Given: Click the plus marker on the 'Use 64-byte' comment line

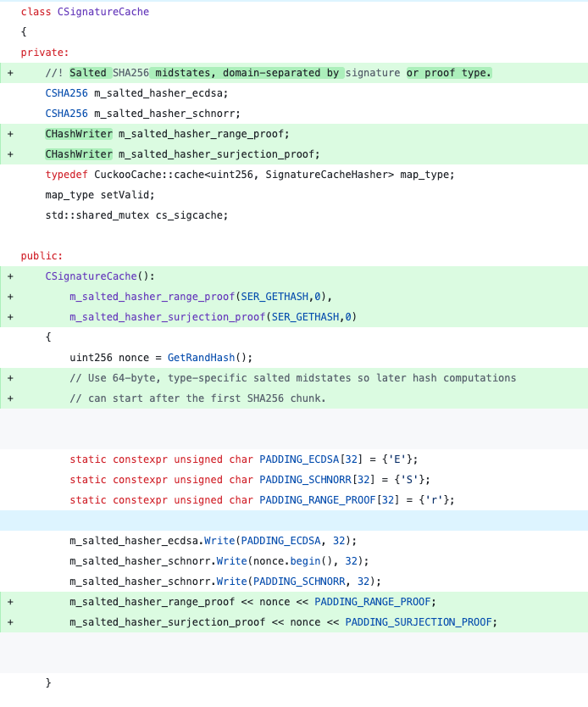Looking at the screenshot, I should (10, 378).
